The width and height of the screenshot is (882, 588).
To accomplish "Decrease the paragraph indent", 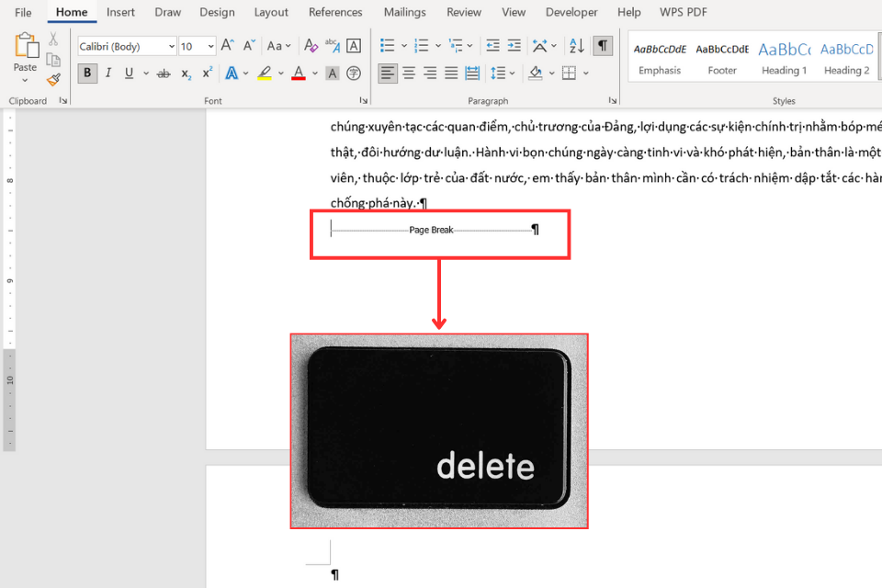I will click(492, 46).
